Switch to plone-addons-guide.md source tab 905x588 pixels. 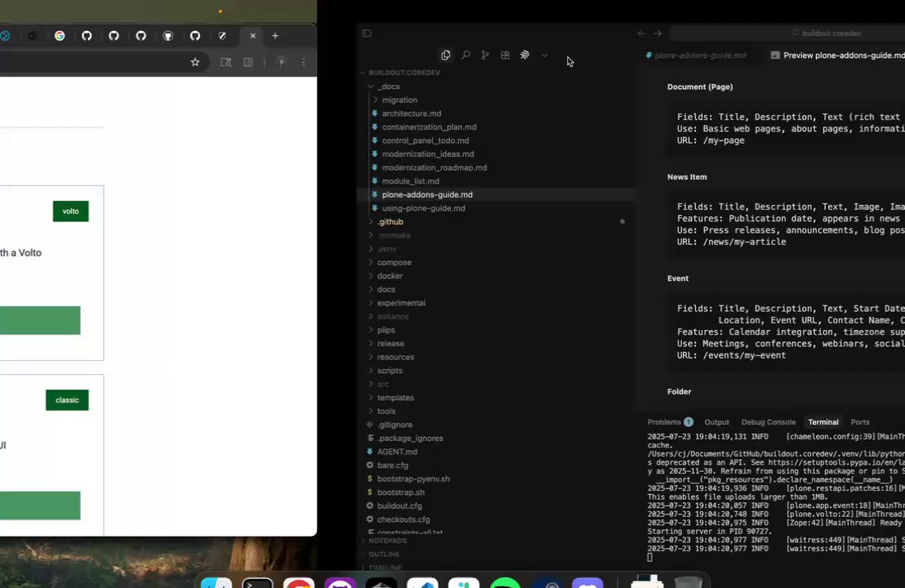tap(695, 56)
